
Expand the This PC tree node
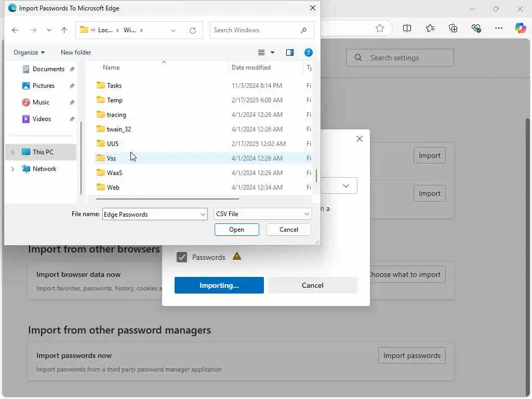(13, 152)
